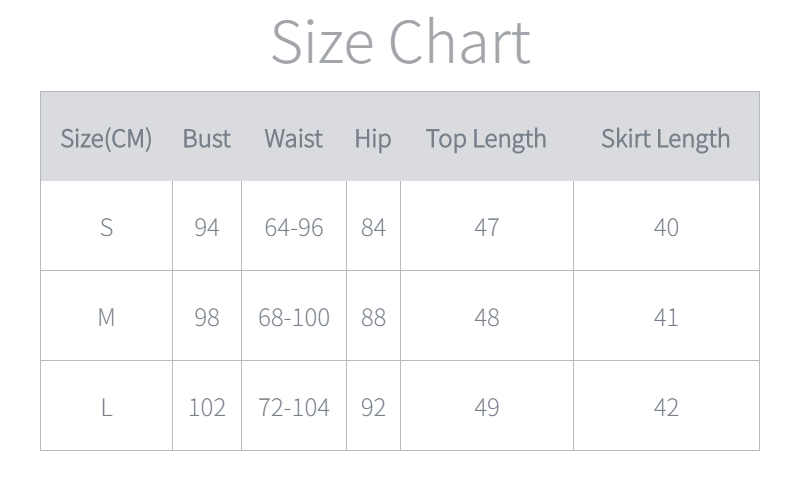Click the size M row label
Screen dimensions: 800x500
(106, 317)
